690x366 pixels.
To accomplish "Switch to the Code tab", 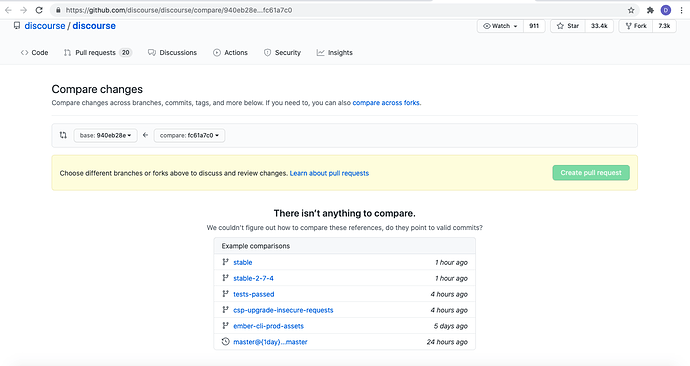I will (x=34, y=52).
